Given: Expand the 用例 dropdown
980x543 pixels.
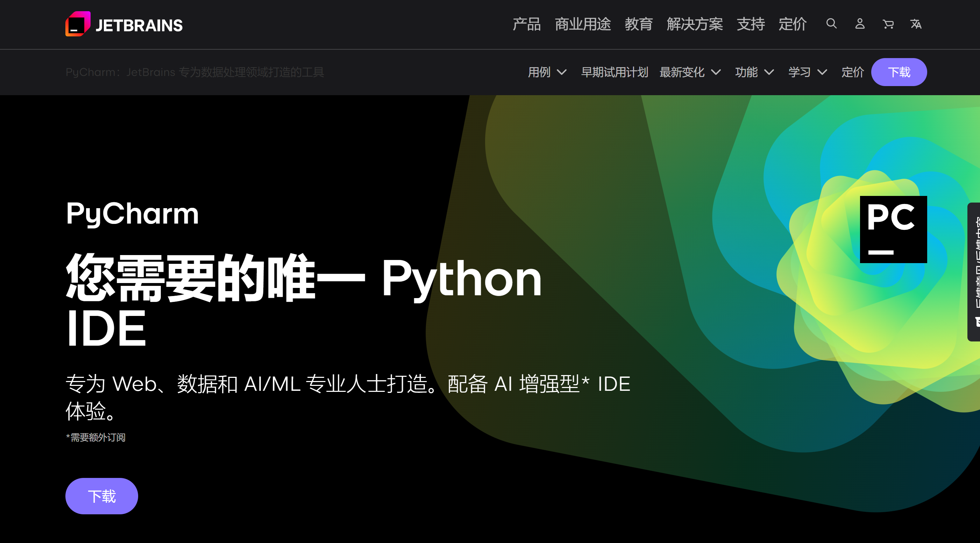Looking at the screenshot, I should point(547,72).
